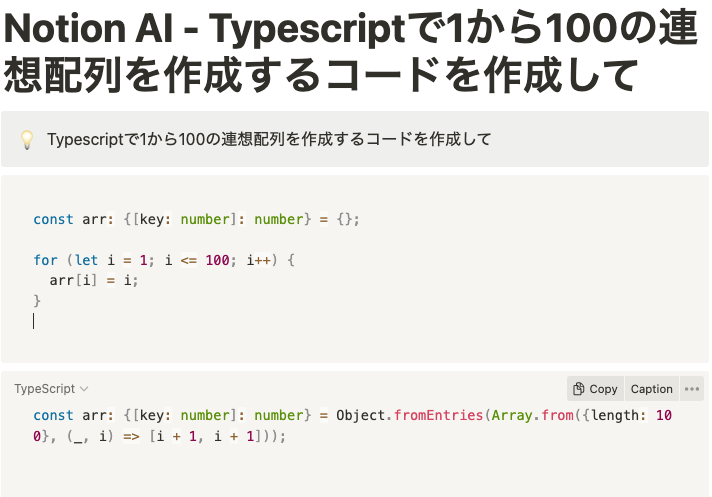Place cursor on closing brace of for loop

(37, 300)
